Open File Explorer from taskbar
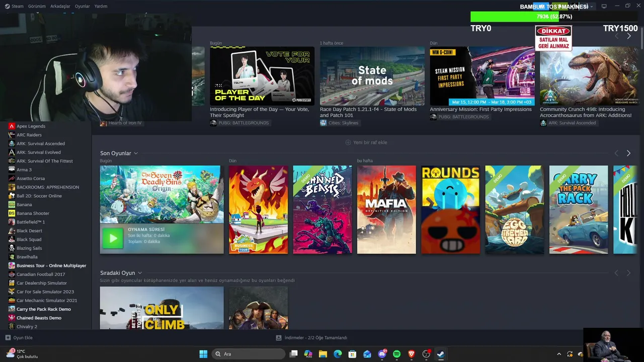The height and width of the screenshot is (362, 644). click(x=323, y=354)
